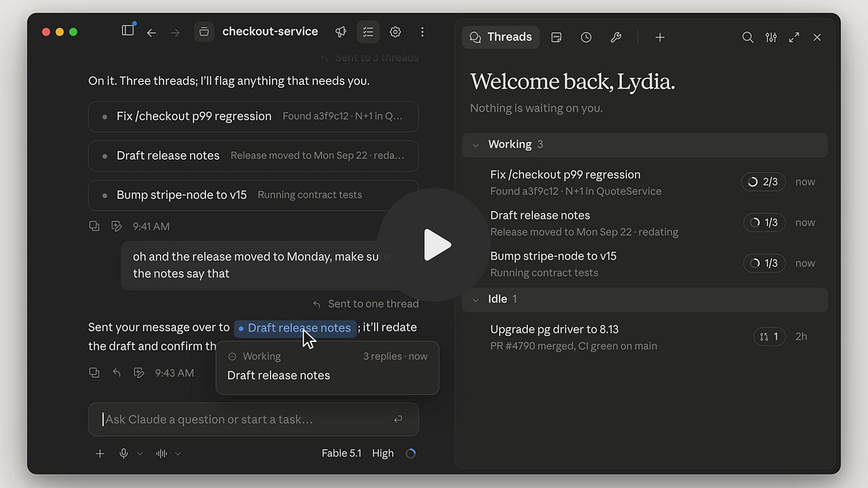Viewport: 868px width, 488px height.
Task: Click the megaphone icon in the header
Action: (341, 32)
